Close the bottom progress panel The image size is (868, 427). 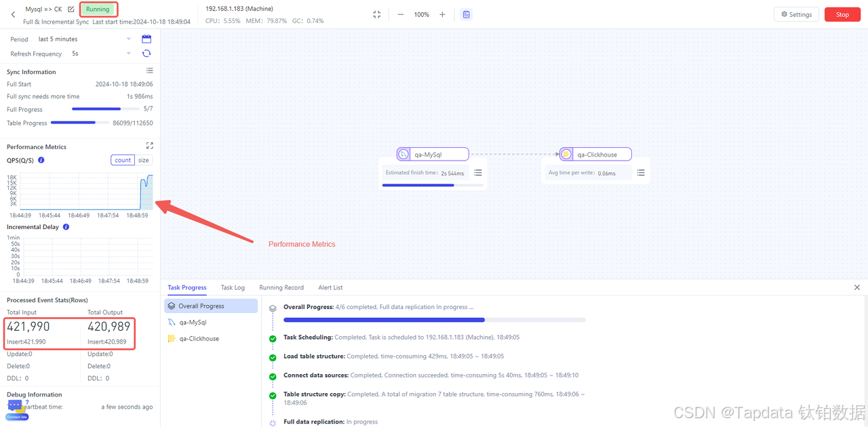(857, 287)
